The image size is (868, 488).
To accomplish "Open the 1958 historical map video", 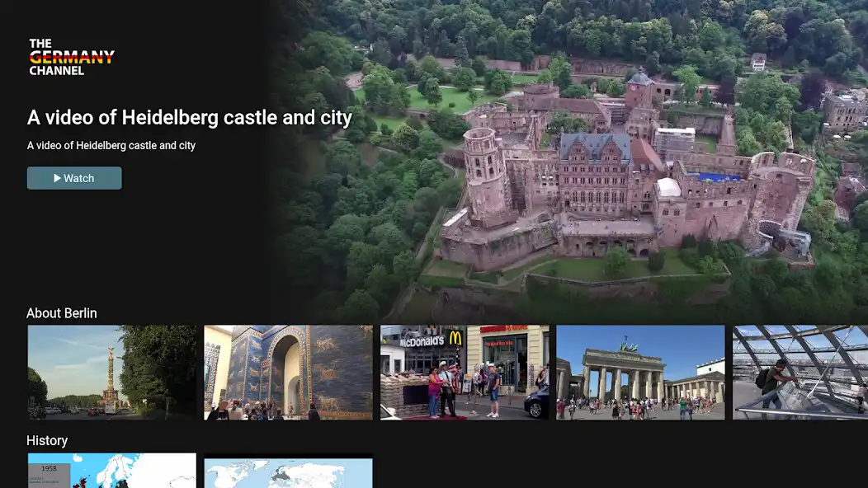I will 111,472.
